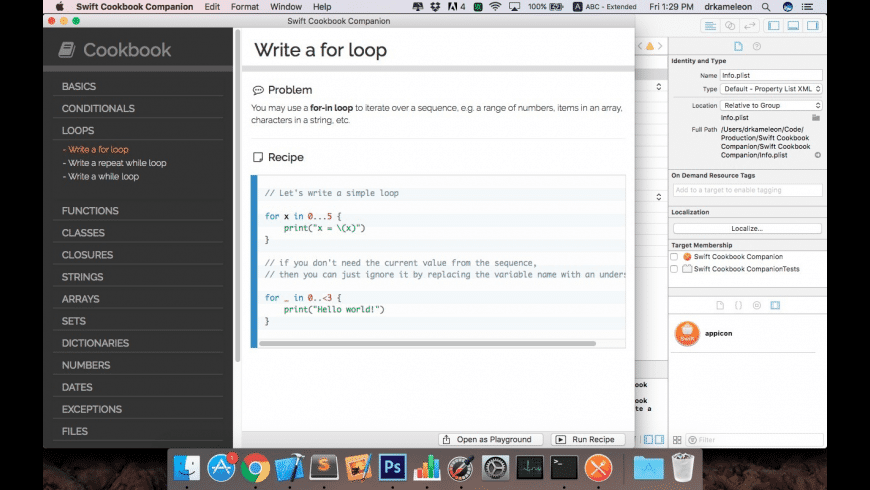
Task: Open Google Chrome from the Dock
Action: [x=255, y=467]
